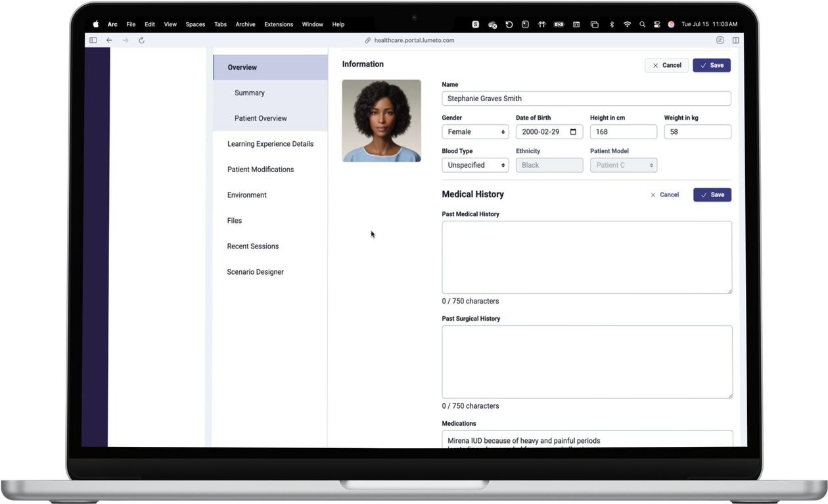Open the Blood Type dropdown

(x=475, y=165)
